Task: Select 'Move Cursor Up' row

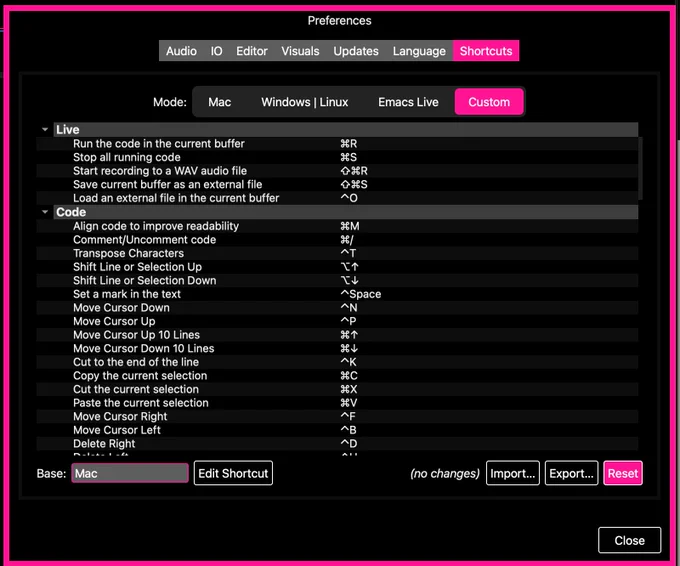Action: [337, 321]
